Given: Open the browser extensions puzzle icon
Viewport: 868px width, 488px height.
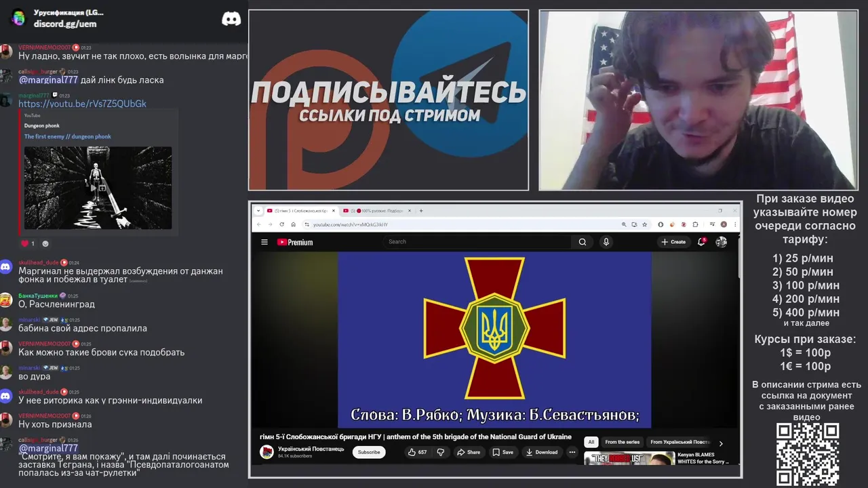Looking at the screenshot, I should (695, 224).
